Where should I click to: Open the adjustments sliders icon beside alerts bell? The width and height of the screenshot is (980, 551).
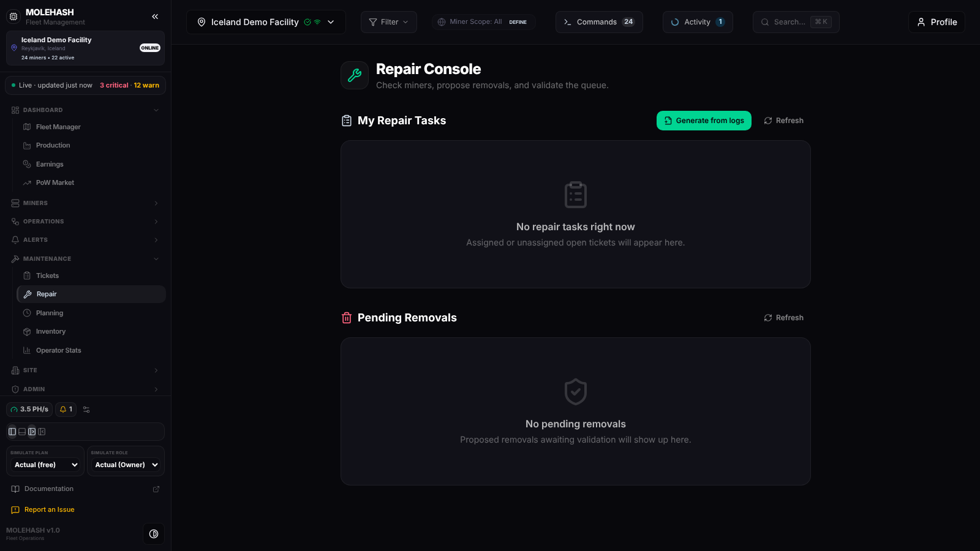86,410
